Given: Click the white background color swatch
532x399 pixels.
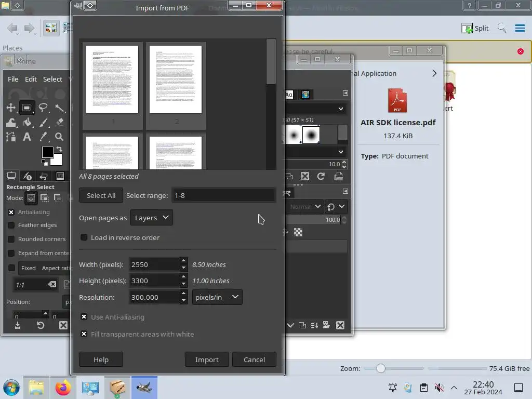Looking at the screenshot, I should 58,160.
